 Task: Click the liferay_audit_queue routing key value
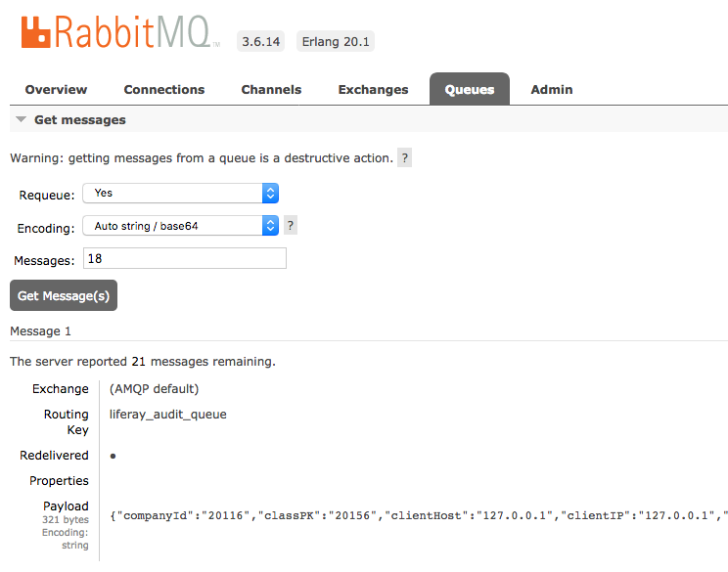167,415
